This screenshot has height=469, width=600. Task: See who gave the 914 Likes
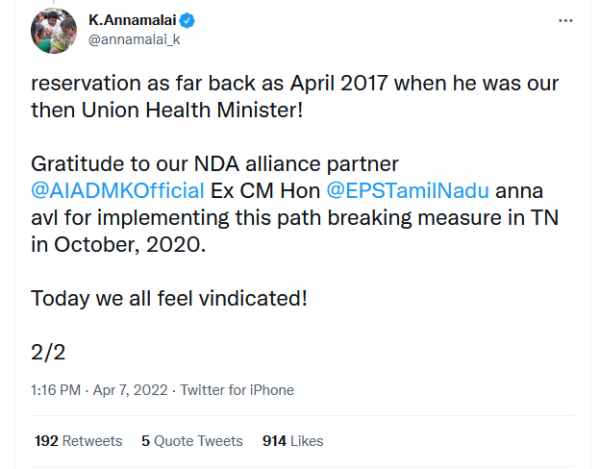click(292, 440)
